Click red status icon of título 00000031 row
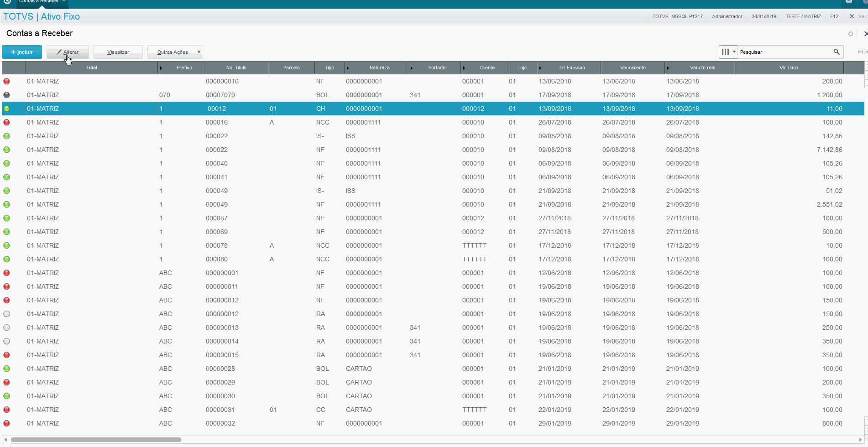Viewport: 868px width, 447px height. [7, 410]
